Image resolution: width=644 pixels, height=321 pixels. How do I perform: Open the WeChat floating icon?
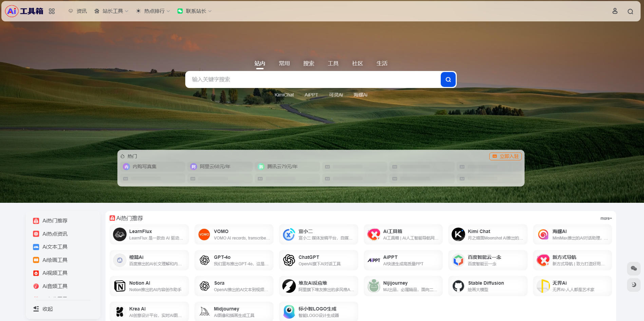(634, 268)
